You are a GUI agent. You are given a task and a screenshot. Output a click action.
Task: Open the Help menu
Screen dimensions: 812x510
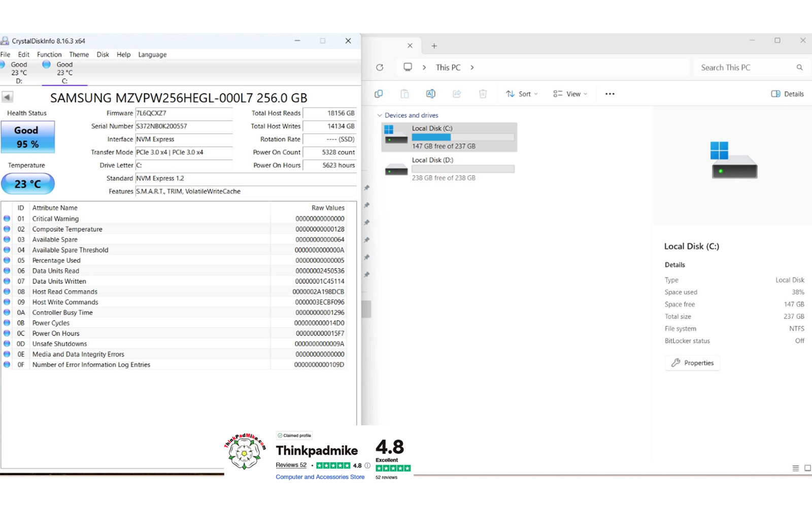tap(124, 54)
